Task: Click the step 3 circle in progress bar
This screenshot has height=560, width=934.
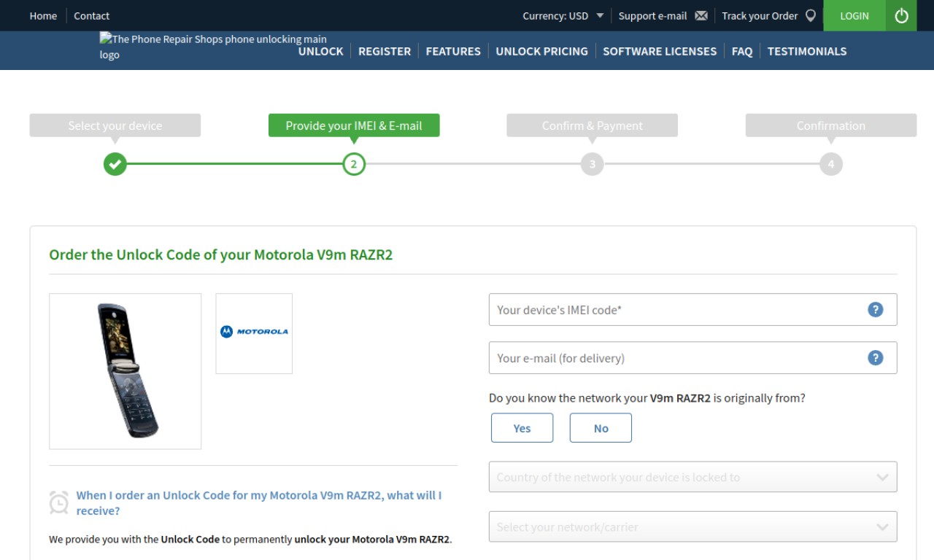Action: click(x=593, y=164)
